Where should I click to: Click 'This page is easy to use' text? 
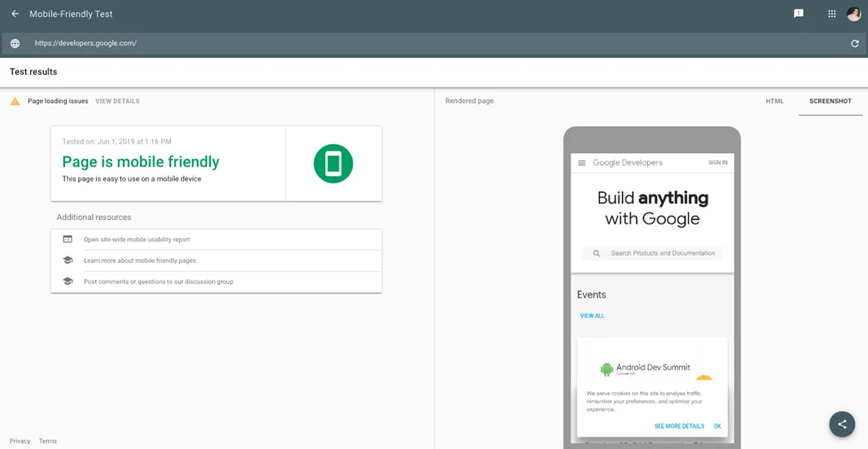pos(132,179)
